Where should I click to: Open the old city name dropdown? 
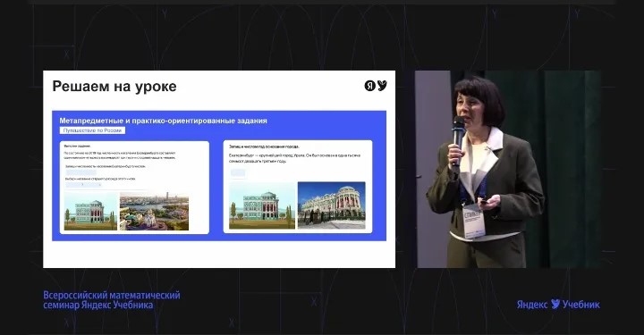83,185
